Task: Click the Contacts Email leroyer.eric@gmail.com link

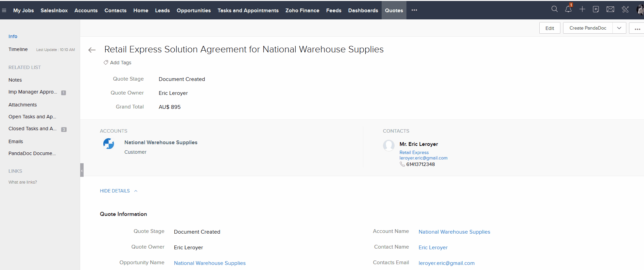Action: click(x=447, y=263)
